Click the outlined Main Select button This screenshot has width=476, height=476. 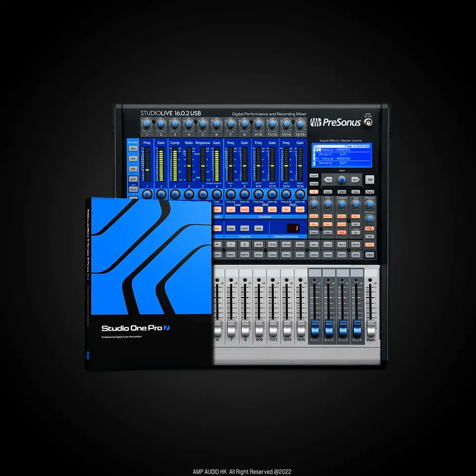click(370, 255)
